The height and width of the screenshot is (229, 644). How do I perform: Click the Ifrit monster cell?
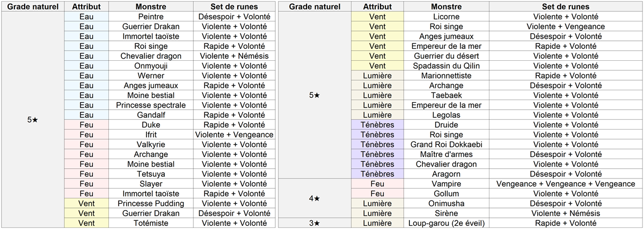click(150, 134)
